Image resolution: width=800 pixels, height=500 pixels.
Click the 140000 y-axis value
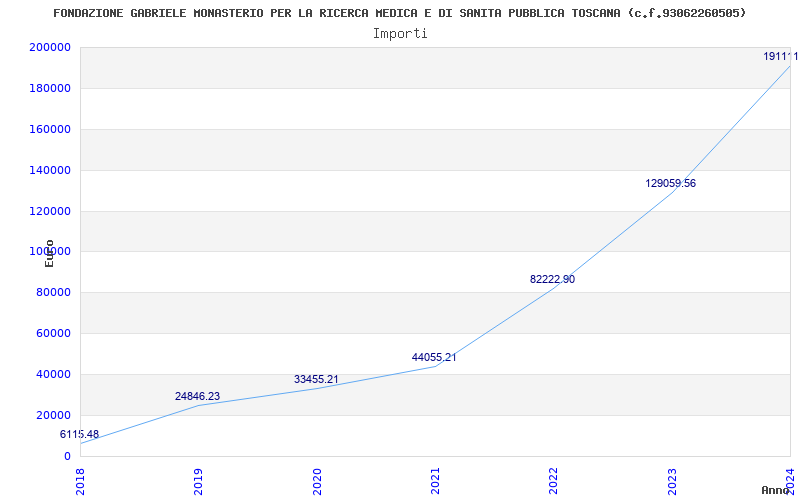50,170
